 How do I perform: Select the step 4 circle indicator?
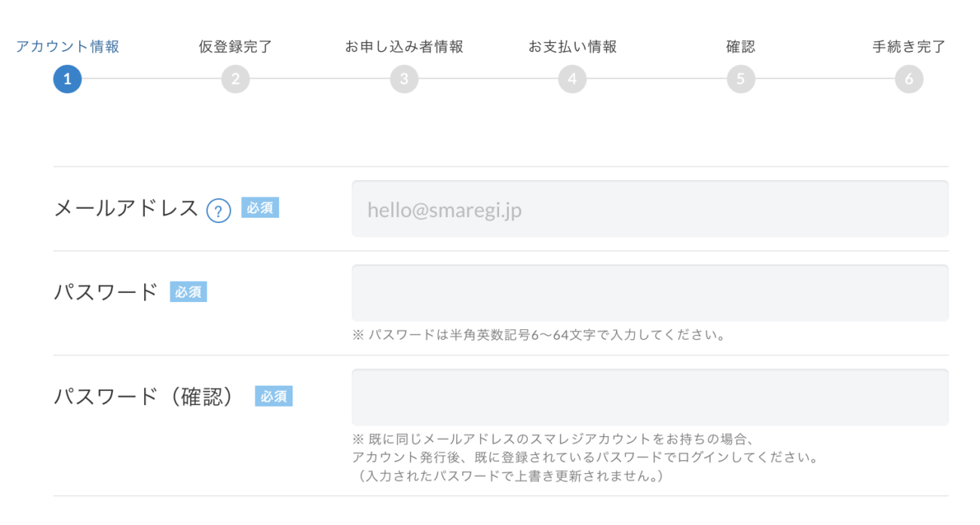(572, 79)
